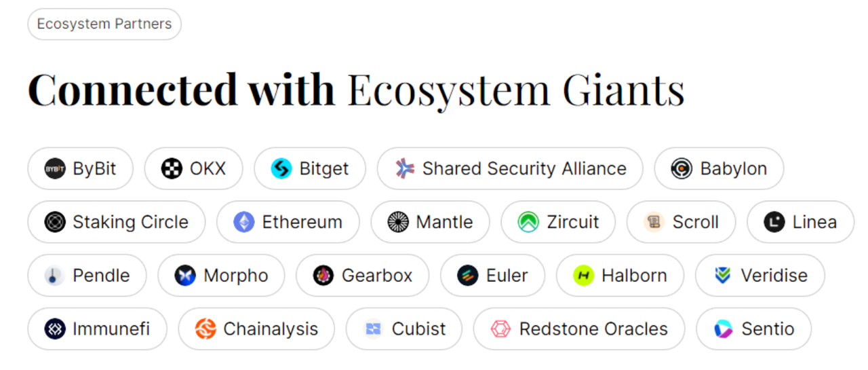This screenshot has width=868, height=370.
Task: Click the Chainalysis orange logo icon
Action: [205, 329]
